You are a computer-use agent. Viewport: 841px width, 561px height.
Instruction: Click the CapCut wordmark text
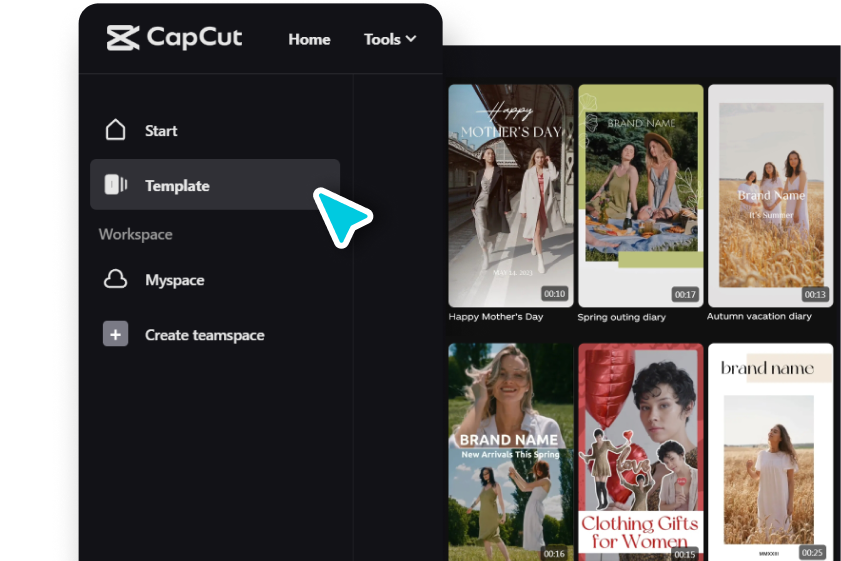coord(194,38)
